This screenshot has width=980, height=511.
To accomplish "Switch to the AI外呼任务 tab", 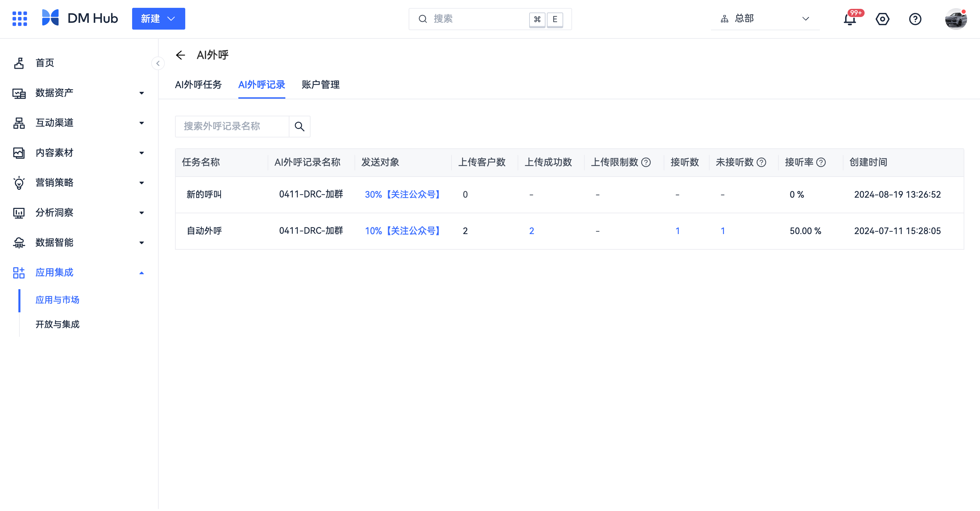I will [x=198, y=84].
